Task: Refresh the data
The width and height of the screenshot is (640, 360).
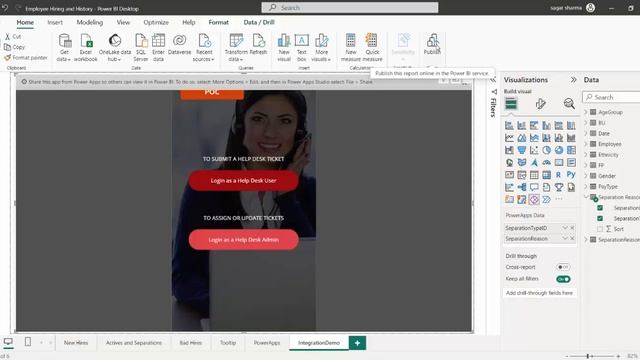Action: click(x=258, y=44)
